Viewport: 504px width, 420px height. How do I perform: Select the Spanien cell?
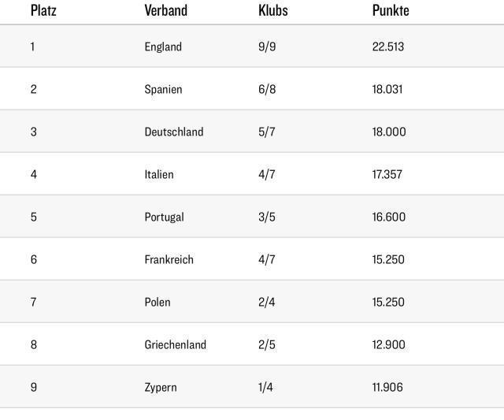point(163,89)
